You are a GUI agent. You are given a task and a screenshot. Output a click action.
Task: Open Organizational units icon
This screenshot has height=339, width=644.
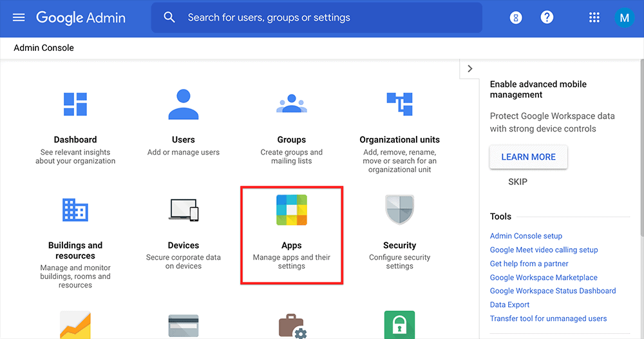point(399,104)
